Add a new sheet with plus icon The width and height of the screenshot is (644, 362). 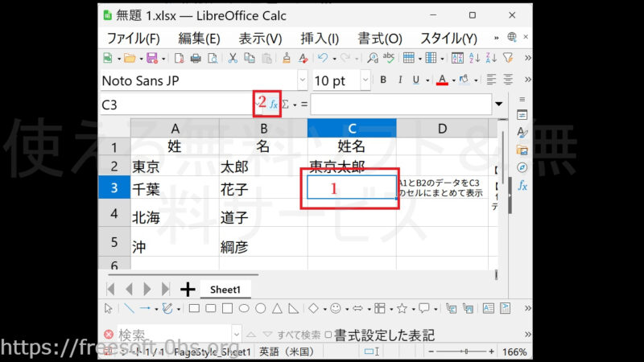[188, 289]
